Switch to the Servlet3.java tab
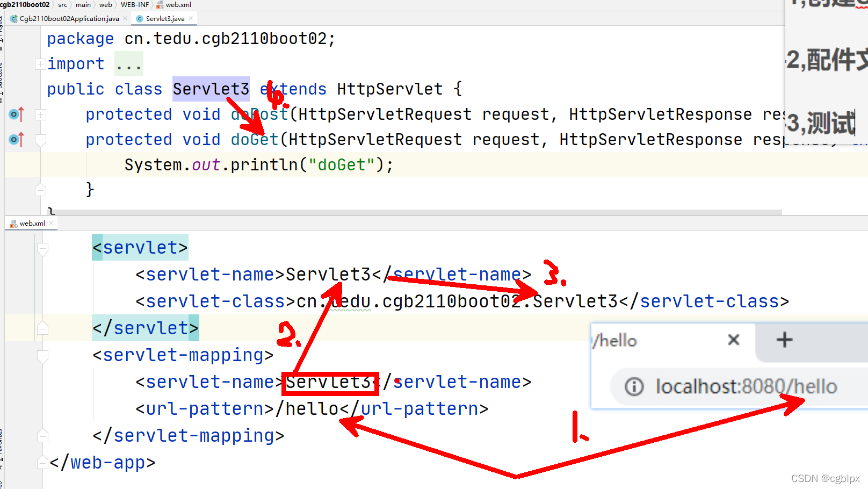The width and height of the screenshot is (868, 489). [x=165, y=19]
